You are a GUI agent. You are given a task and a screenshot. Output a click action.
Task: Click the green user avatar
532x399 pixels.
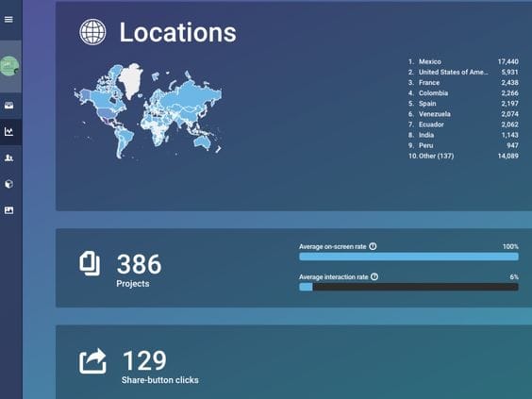[x=9, y=66]
